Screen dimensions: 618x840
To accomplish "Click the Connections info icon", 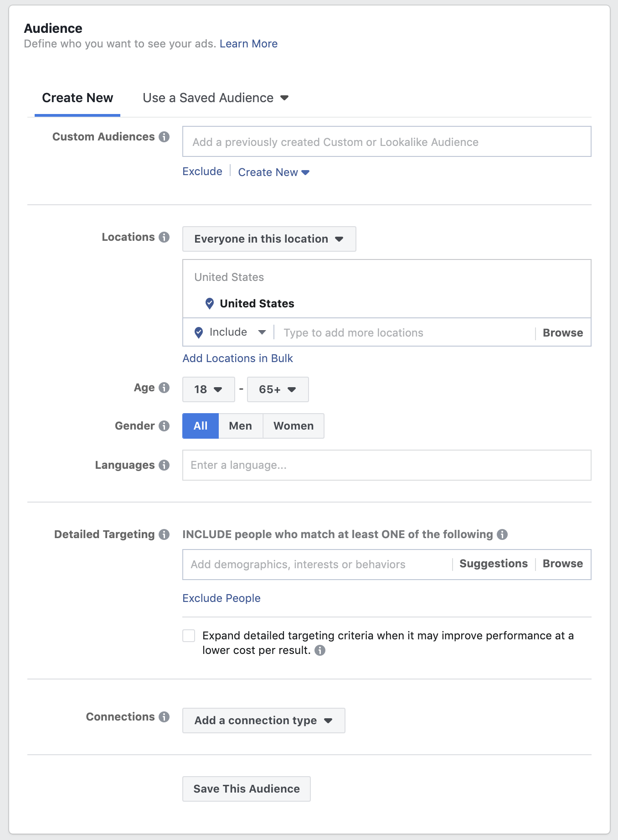I will point(164,717).
